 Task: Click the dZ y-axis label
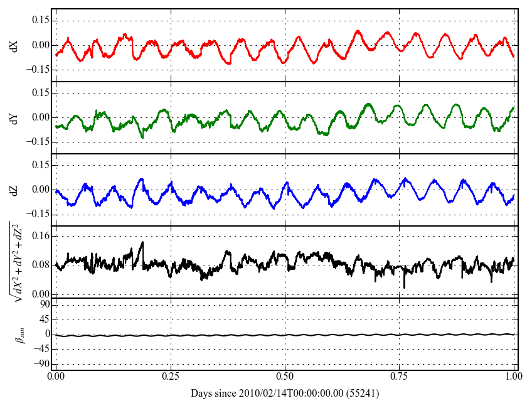14,190
